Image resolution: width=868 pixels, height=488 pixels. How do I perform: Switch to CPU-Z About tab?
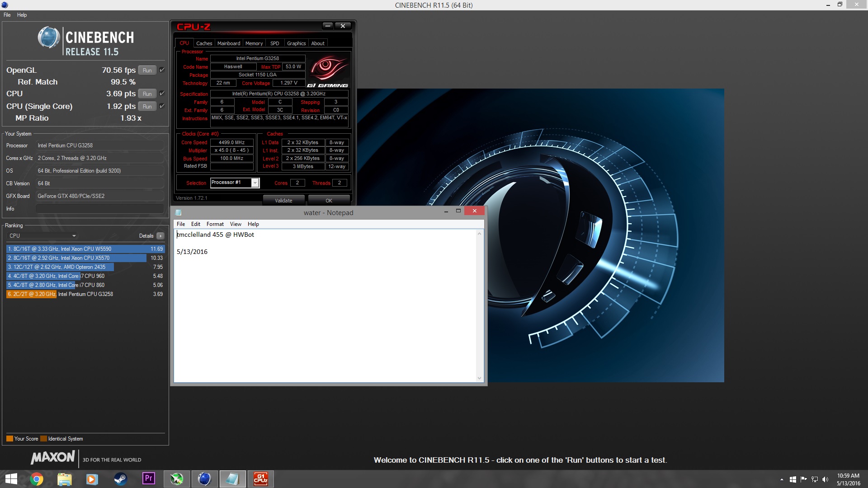pyautogui.click(x=318, y=43)
